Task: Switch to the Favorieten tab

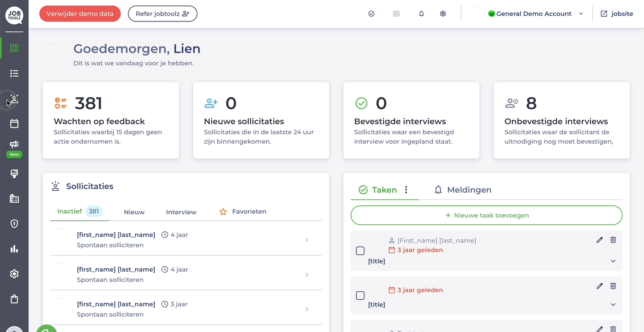Action: click(242, 212)
